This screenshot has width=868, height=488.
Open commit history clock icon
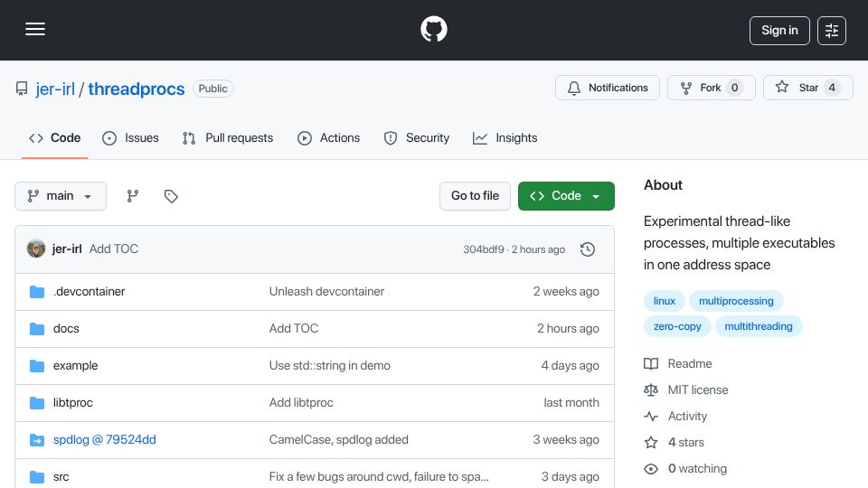[x=588, y=249]
